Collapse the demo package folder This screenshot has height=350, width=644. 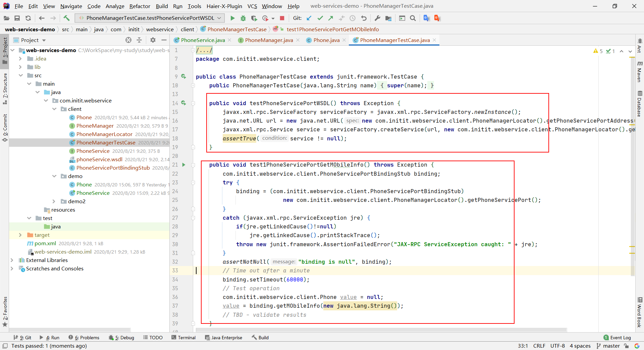pos(54,176)
